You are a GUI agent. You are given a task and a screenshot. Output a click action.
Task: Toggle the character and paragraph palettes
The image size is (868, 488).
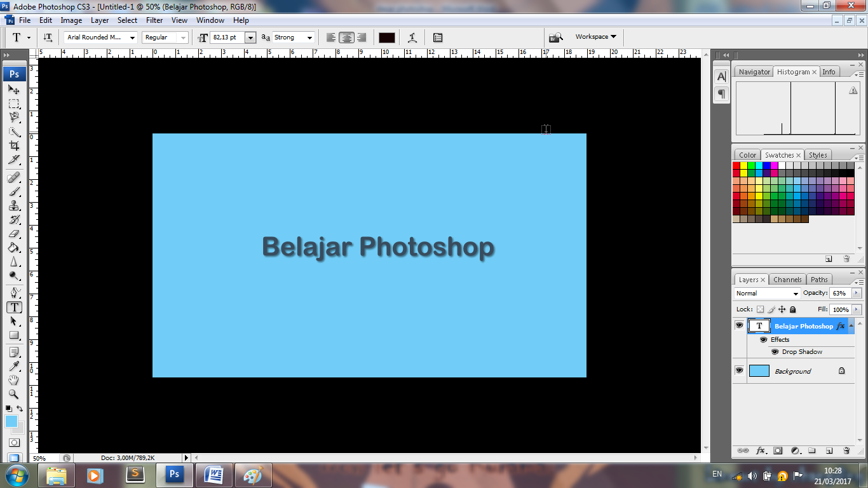click(438, 37)
